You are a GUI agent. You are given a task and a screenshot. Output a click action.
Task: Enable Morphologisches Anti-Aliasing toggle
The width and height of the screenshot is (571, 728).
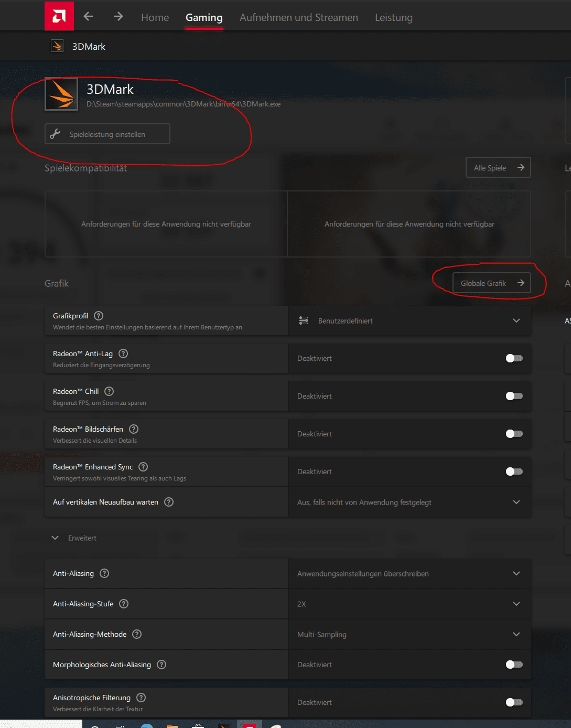click(514, 665)
